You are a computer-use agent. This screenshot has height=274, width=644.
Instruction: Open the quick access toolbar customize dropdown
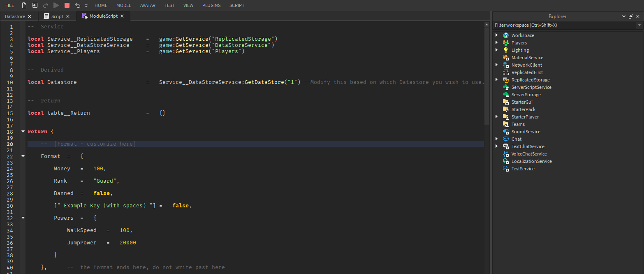[x=86, y=6]
